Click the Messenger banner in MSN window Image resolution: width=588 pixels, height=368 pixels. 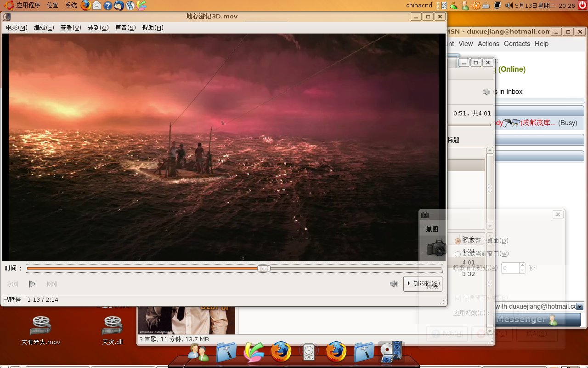[538, 319]
